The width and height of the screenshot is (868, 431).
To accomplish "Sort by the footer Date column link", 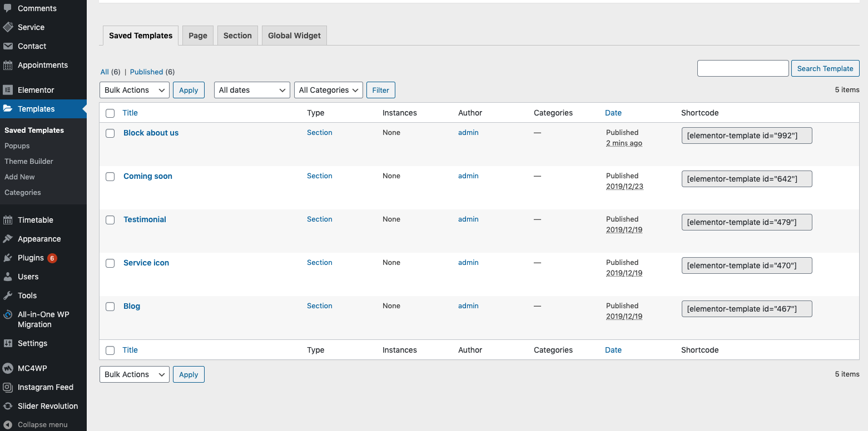I will click(x=613, y=350).
